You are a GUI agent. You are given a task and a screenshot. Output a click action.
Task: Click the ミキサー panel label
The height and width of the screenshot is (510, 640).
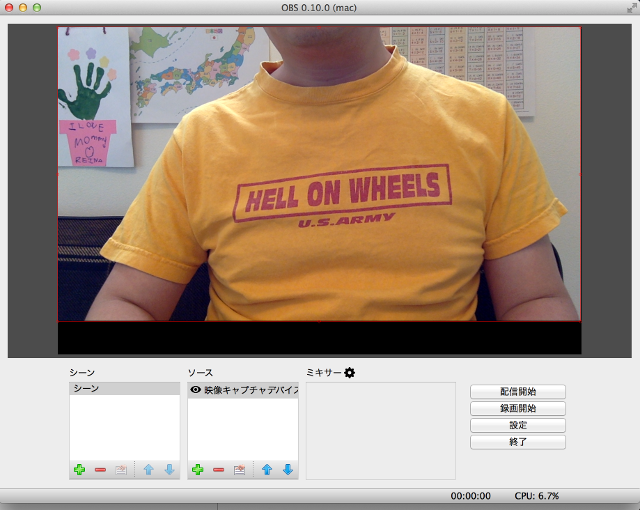point(324,373)
